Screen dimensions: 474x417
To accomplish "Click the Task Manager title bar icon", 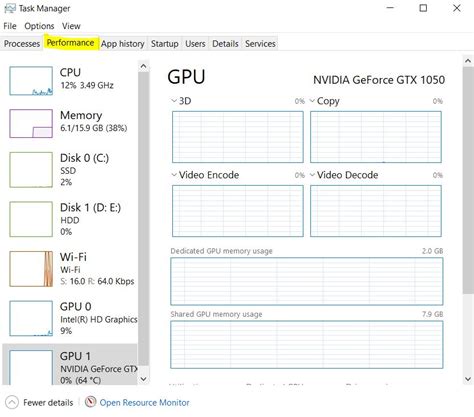I will 10,8.
